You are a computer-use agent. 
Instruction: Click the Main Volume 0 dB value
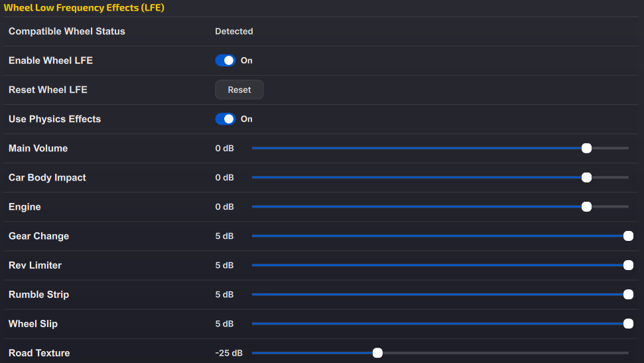[225, 148]
